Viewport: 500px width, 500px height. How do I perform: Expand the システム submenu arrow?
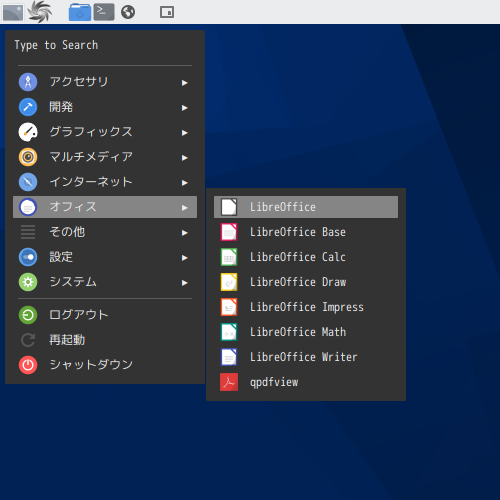point(184,283)
